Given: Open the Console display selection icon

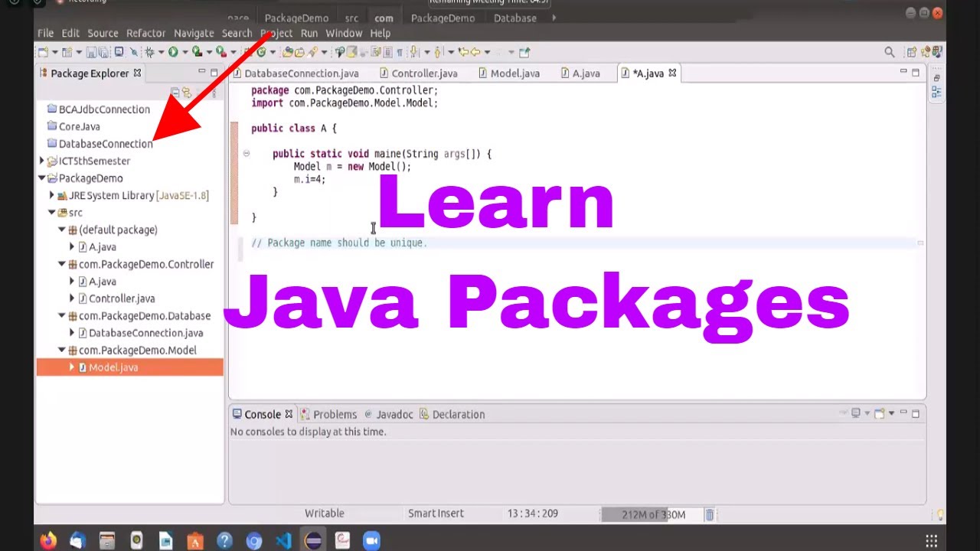Looking at the screenshot, I should (x=856, y=413).
